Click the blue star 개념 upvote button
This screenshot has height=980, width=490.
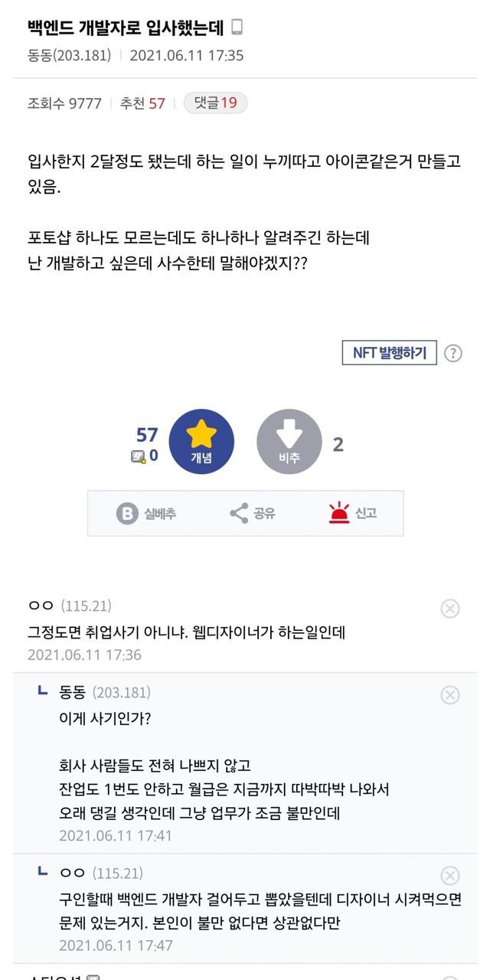(201, 442)
